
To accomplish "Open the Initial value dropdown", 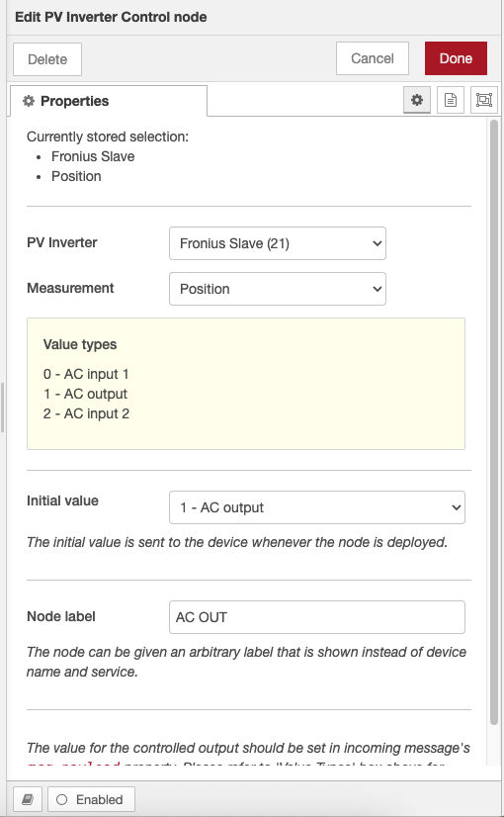I will click(317, 507).
